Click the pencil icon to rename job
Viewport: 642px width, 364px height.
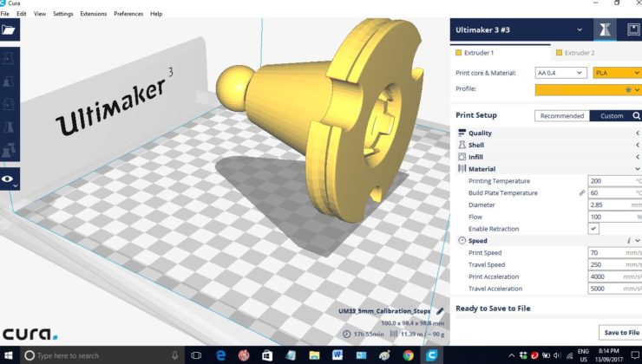pos(440,311)
